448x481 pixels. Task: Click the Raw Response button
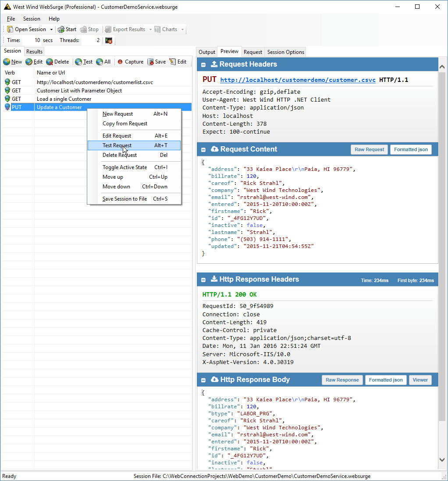(x=342, y=380)
